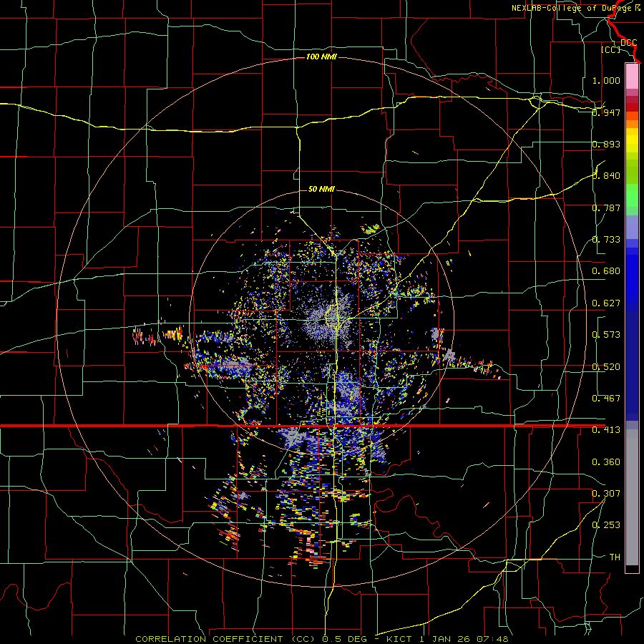Pick the pink segment atop the color bar
Image resolution: width=644 pixels, height=644 pixels.
[x=632, y=76]
